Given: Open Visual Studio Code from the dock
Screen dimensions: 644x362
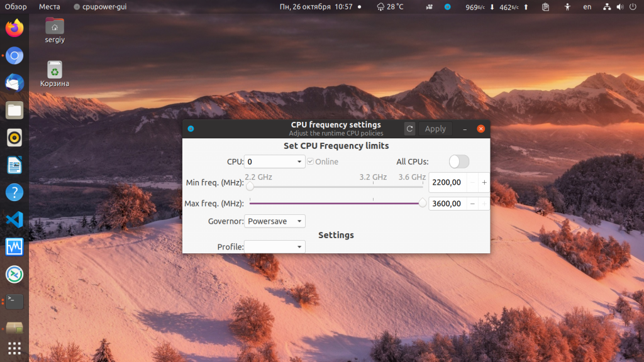Looking at the screenshot, I should (14, 219).
